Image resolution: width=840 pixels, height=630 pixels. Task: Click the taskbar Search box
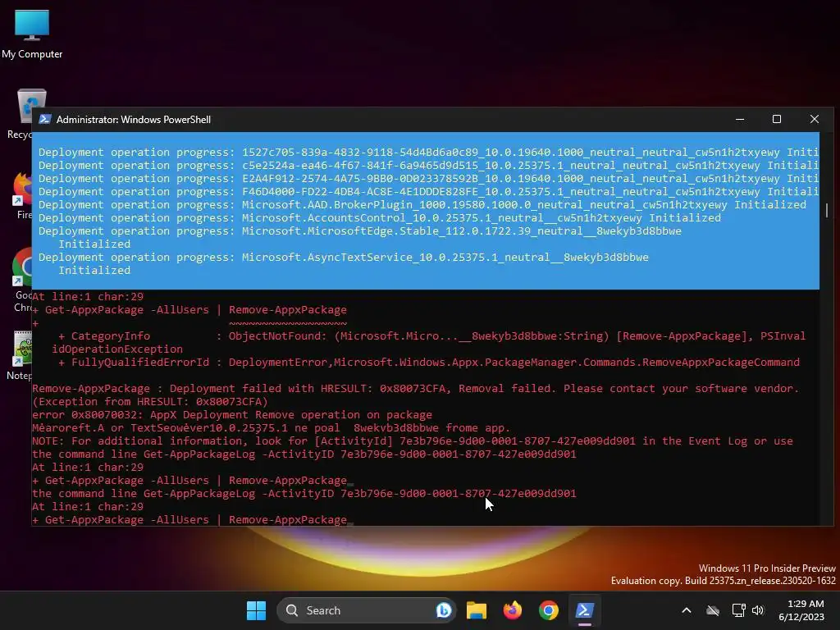click(367, 610)
